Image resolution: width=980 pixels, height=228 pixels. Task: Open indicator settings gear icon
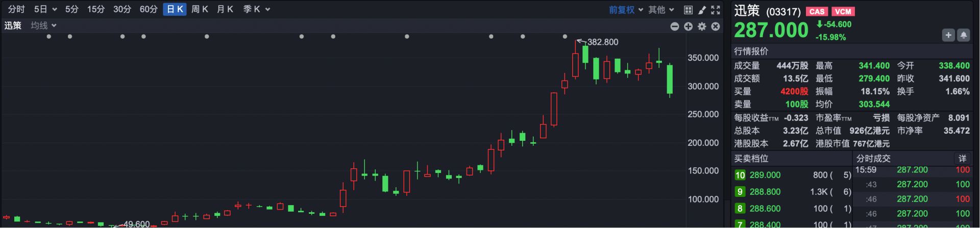[702, 27]
